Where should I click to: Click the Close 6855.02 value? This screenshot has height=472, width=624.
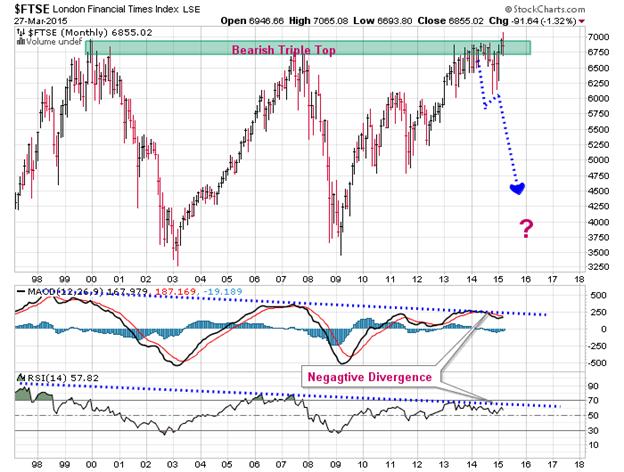coord(450,21)
